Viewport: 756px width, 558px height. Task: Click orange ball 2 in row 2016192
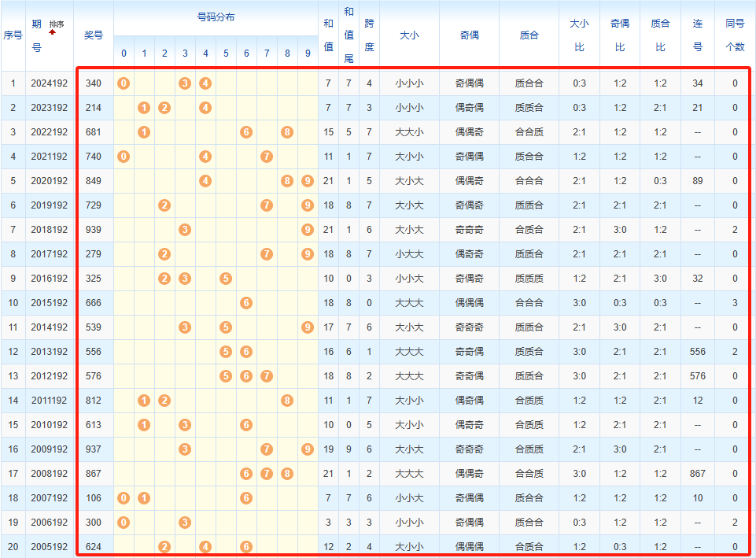point(164,279)
